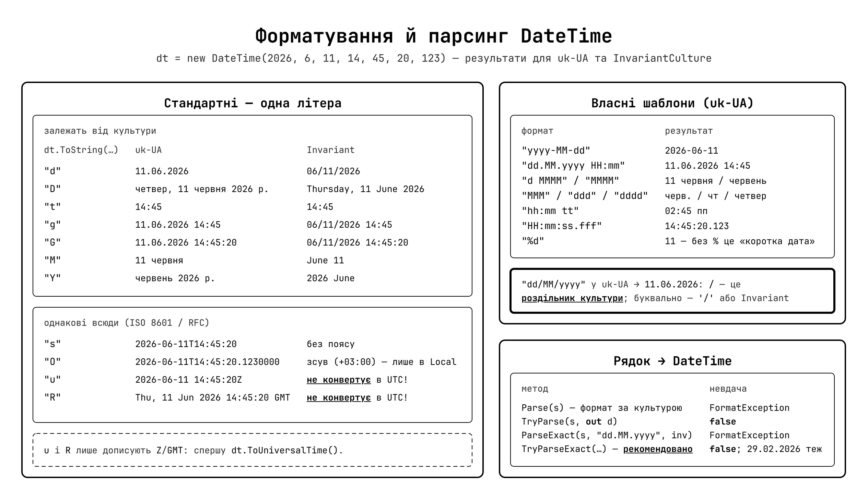Click 'Parse(s) — формат за культурою'

(x=601, y=408)
